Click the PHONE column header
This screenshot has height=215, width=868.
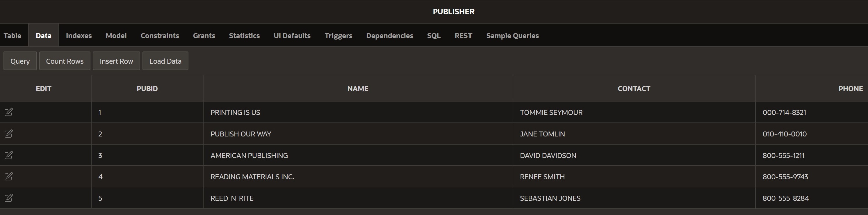click(851, 89)
